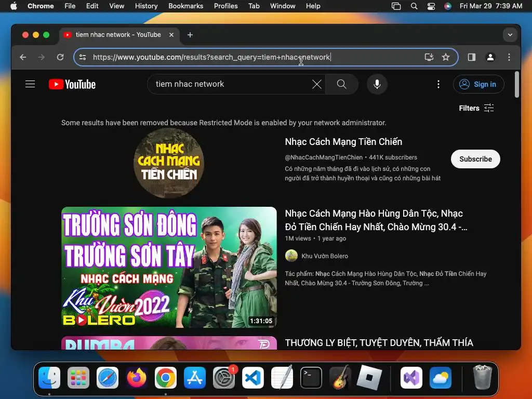Open Finder from the Dock
The height and width of the screenshot is (399, 532).
pyautogui.click(x=49, y=378)
